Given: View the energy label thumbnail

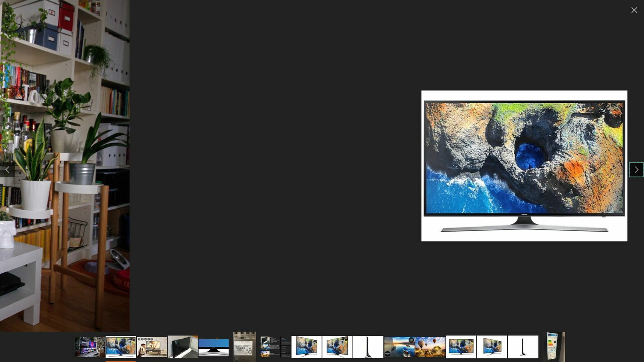Looking at the screenshot, I should [554, 347].
